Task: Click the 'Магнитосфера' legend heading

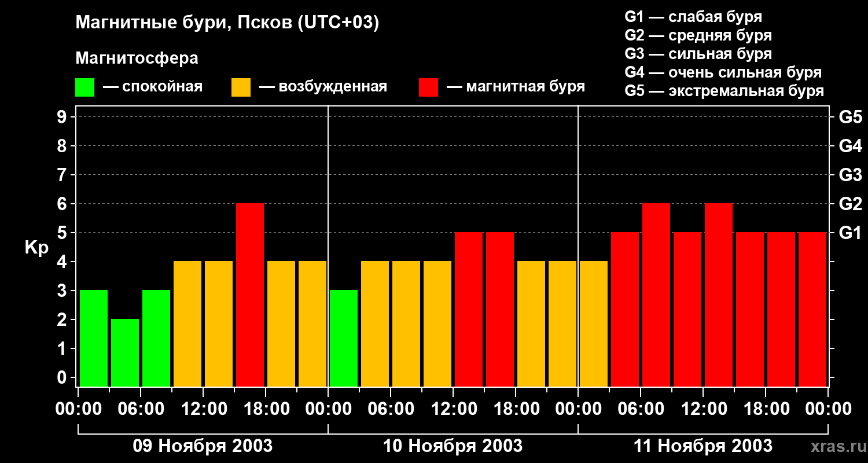Action: pos(137,58)
